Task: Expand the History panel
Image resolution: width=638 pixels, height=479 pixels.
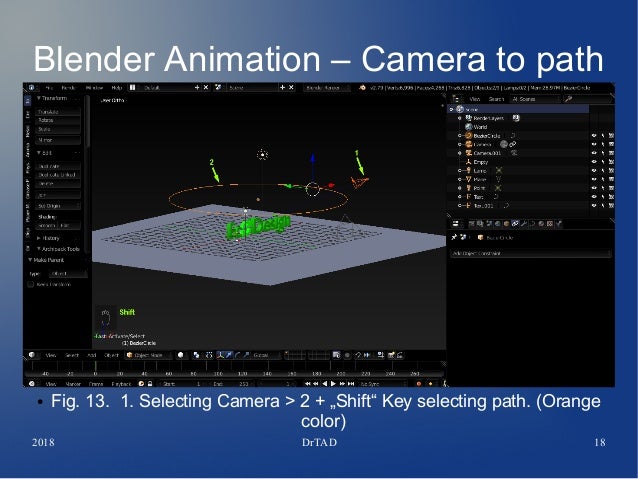Action: click(x=39, y=238)
